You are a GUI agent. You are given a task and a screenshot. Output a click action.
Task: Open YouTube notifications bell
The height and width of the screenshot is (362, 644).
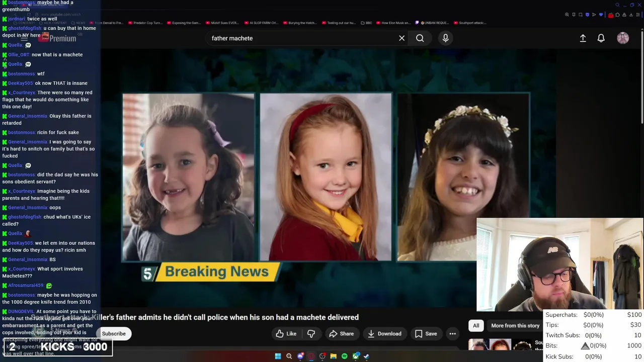pos(601,38)
